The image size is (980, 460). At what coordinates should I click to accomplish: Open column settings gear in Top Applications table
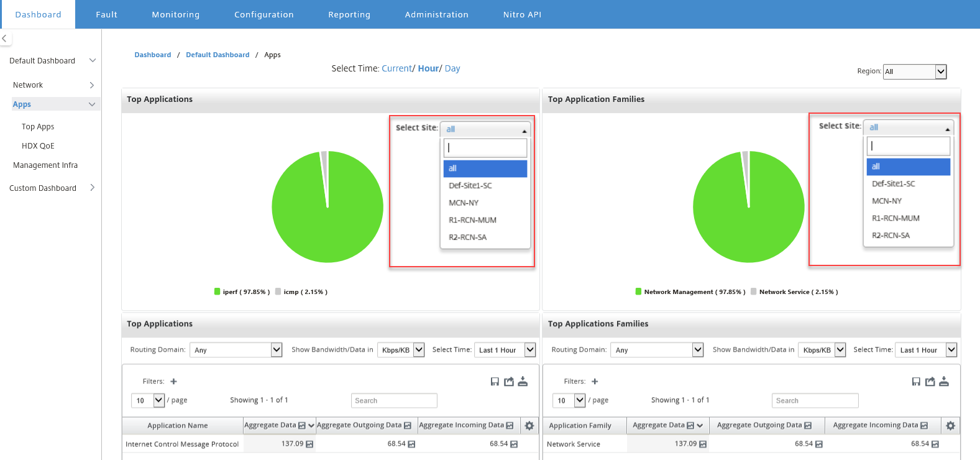(x=529, y=426)
